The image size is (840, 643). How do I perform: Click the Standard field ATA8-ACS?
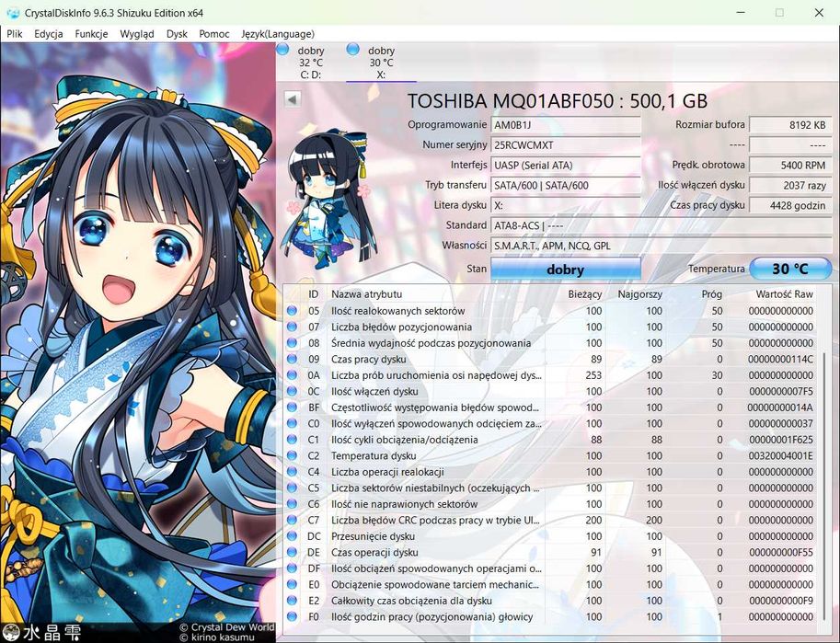(662, 225)
